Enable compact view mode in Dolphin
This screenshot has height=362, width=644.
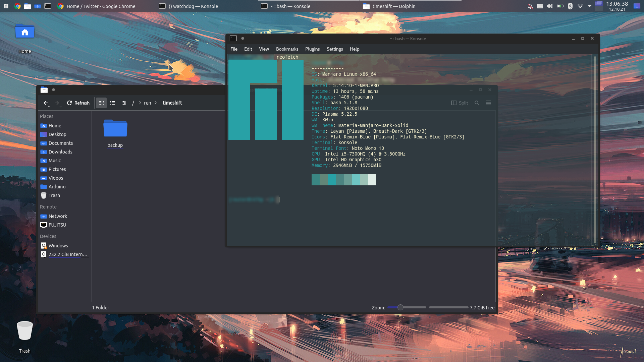coord(123,103)
